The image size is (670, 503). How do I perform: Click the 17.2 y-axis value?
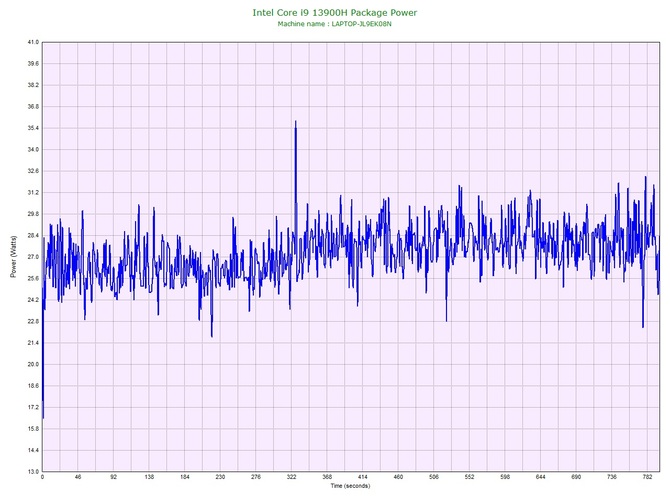click(x=33, y=407)
